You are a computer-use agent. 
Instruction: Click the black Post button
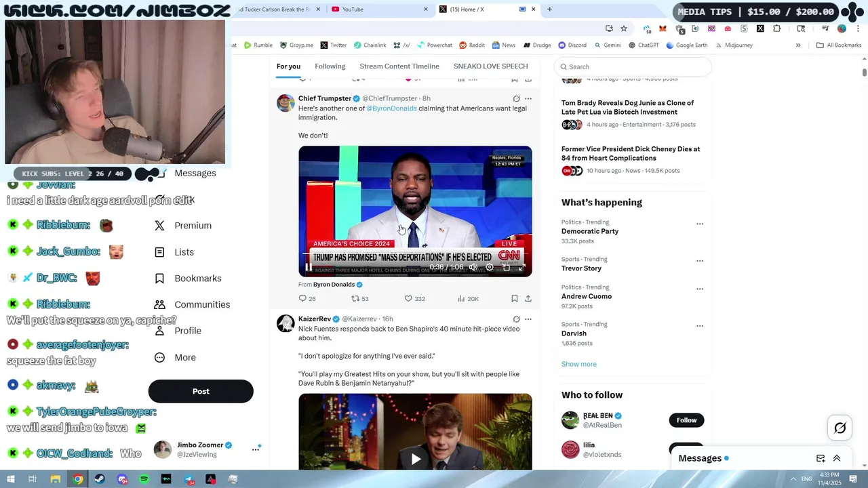point(201,391)
